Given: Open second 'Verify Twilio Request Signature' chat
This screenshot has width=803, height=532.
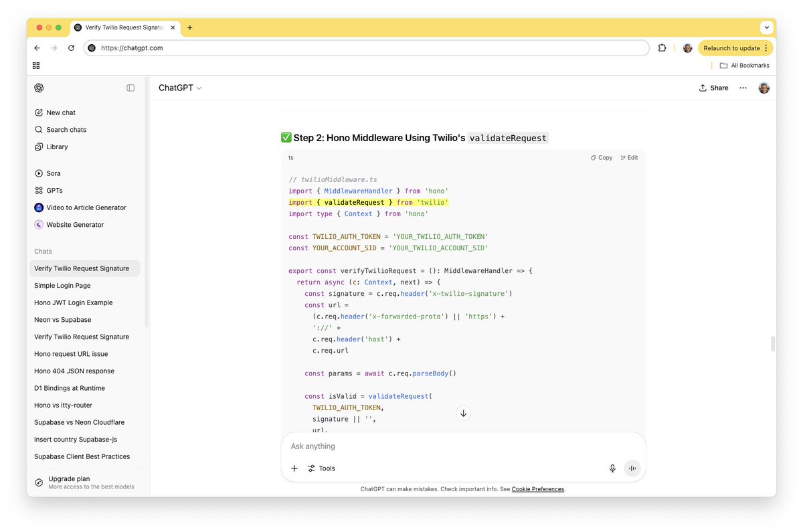Looking at the screenshot, I should [x=85, y=337].
